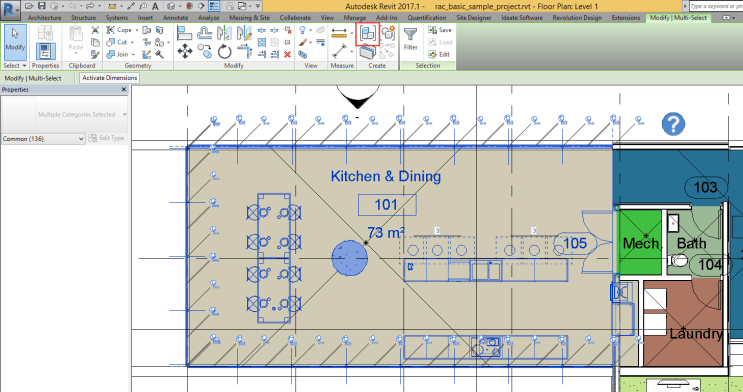This screenshot has height=392, width=743.
Task: Click the blue help question mark icon
Action: pos(673,124)
